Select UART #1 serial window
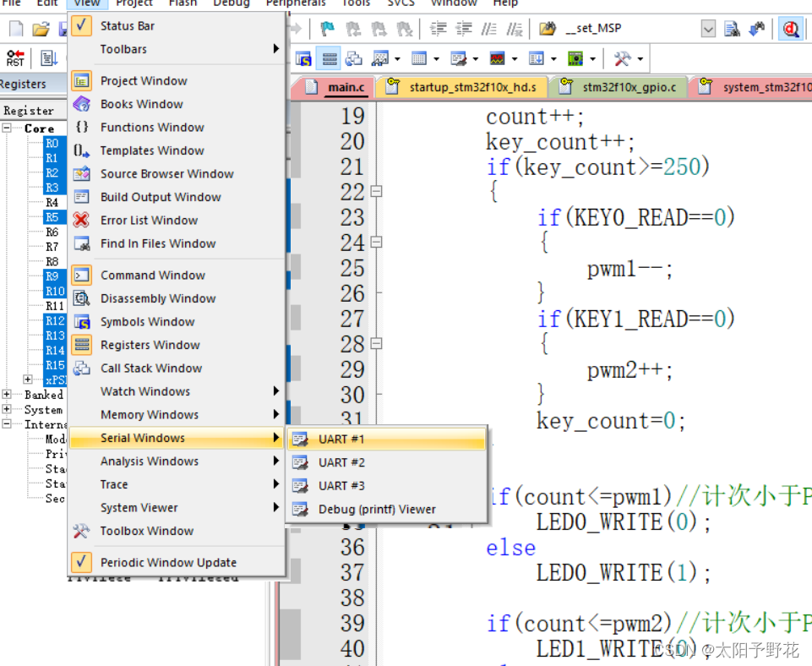This screenshot has height=666, width=812. click(387, 439)
